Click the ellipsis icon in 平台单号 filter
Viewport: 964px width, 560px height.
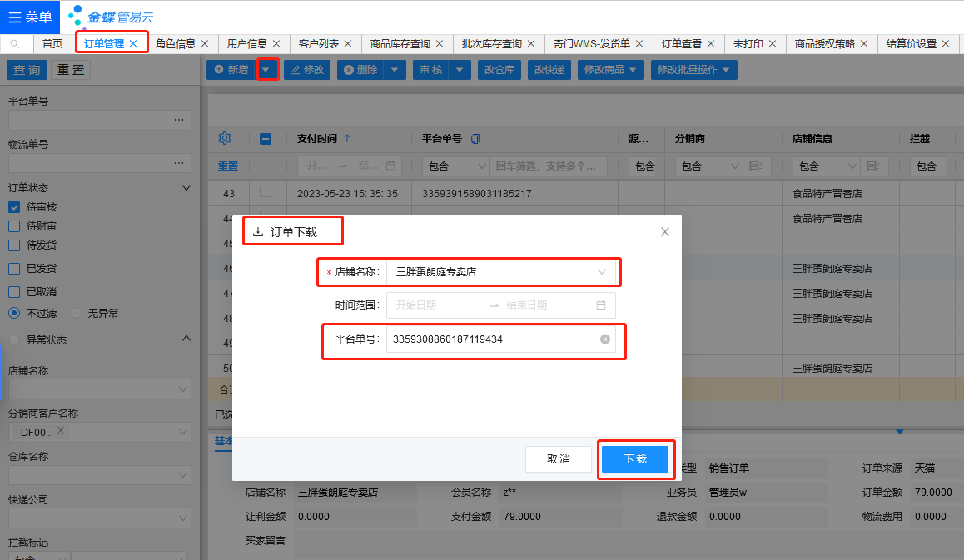coord(179,121)
